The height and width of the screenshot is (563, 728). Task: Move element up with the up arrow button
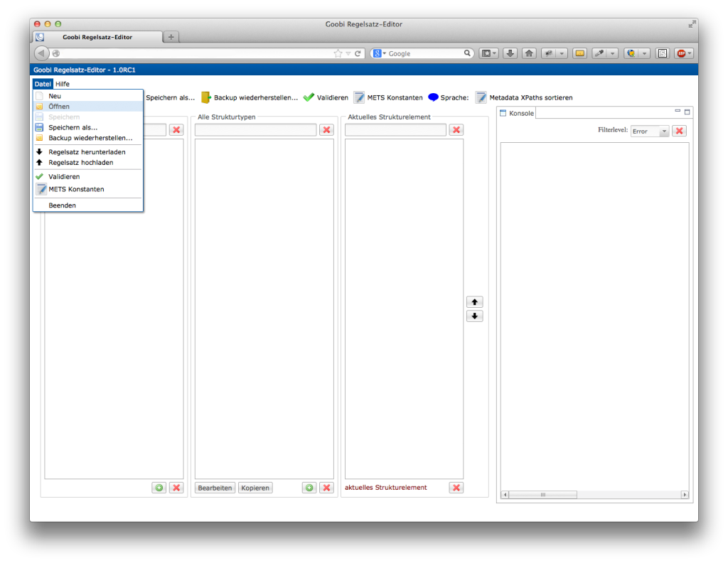tap(474, 302)
